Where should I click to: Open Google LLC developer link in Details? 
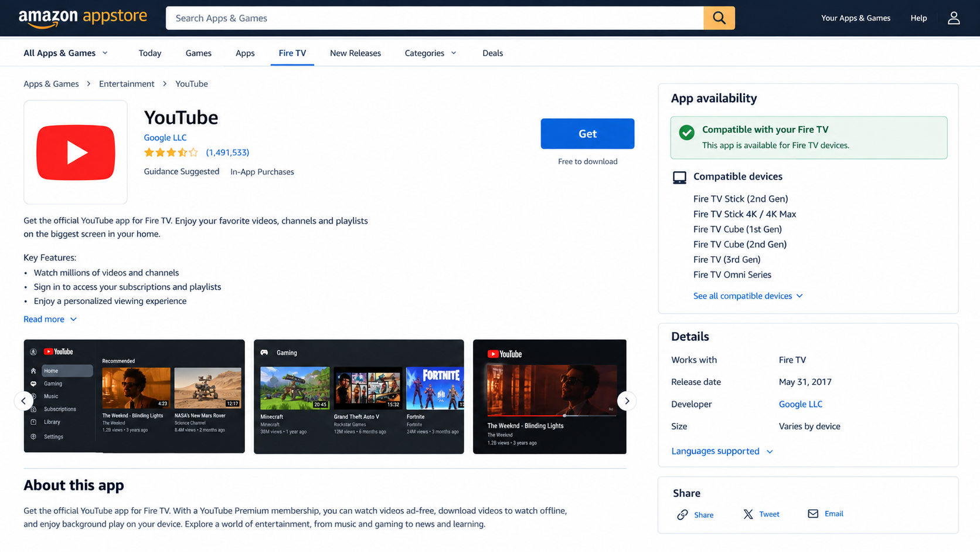point(800,404)
